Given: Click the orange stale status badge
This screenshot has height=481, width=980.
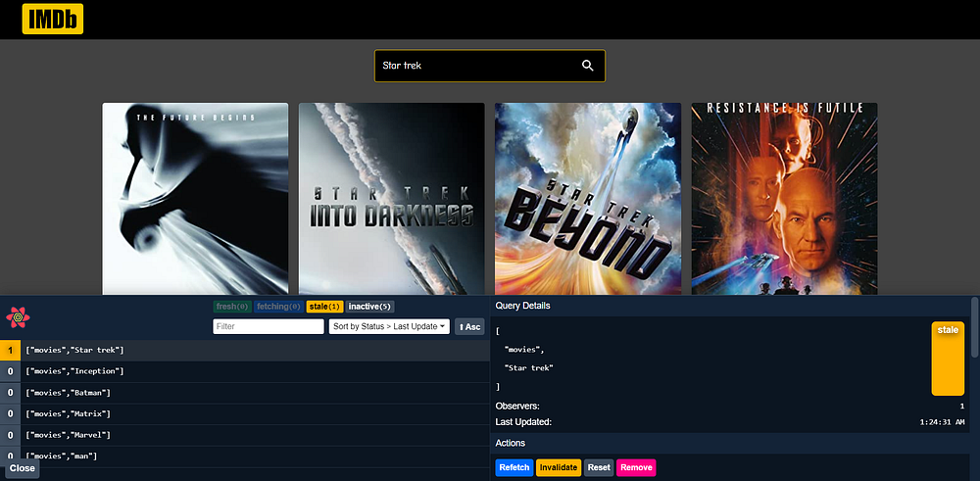Looking at the screenshot, I should [948, 359].
